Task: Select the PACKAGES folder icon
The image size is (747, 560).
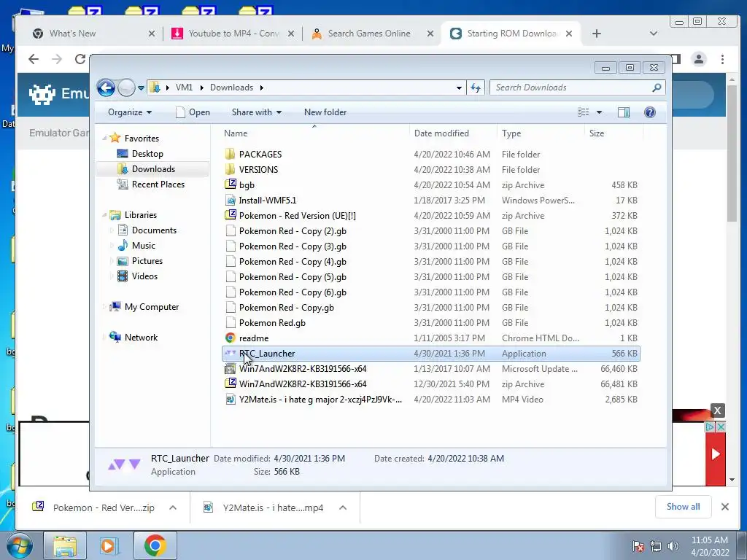Action: (230, 155)
